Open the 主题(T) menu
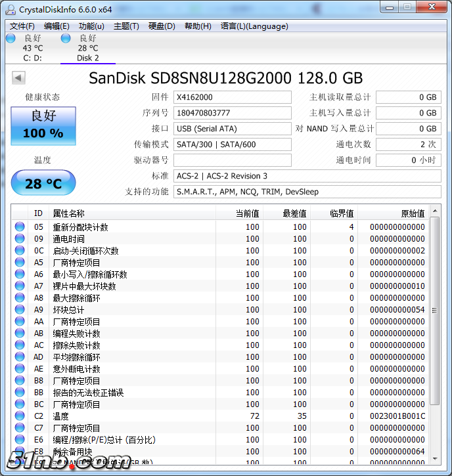This screenshot has width=452, height=476. 126,26
